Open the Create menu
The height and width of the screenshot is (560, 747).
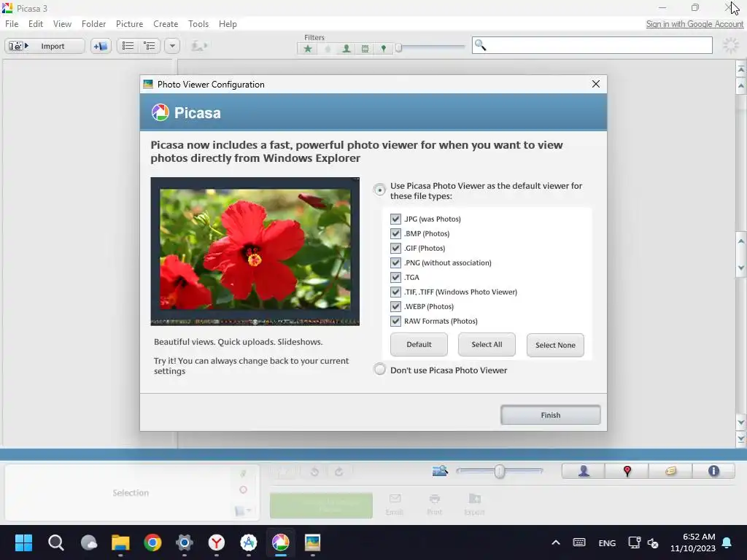pyautogui.click(x=166, y=24)
